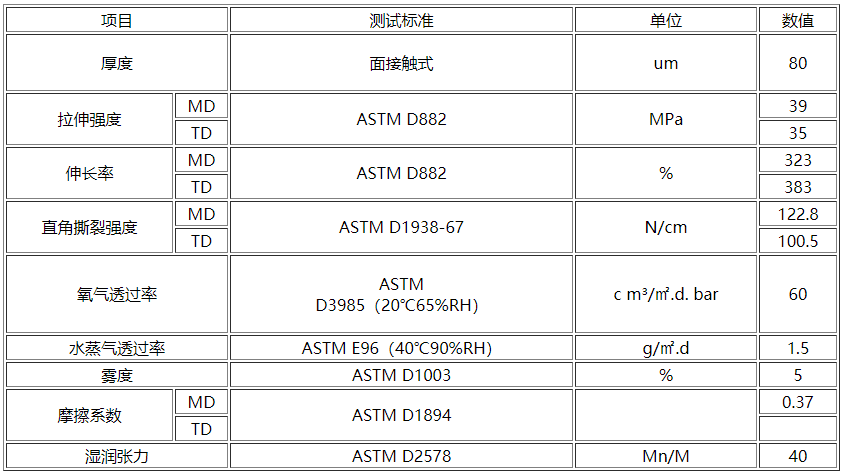The width and height of the screenshot is (843, 475).
Task: Click the elongation value 383 cell
Action: click(798, 187)
